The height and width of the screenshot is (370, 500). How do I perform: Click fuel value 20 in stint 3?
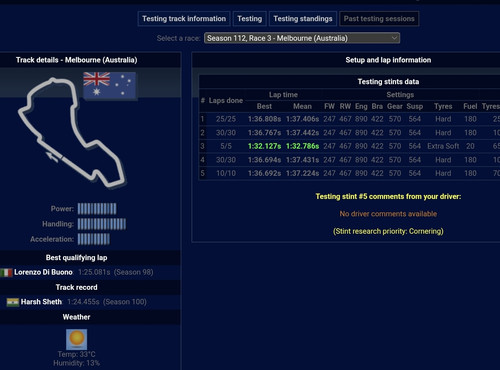470,146
